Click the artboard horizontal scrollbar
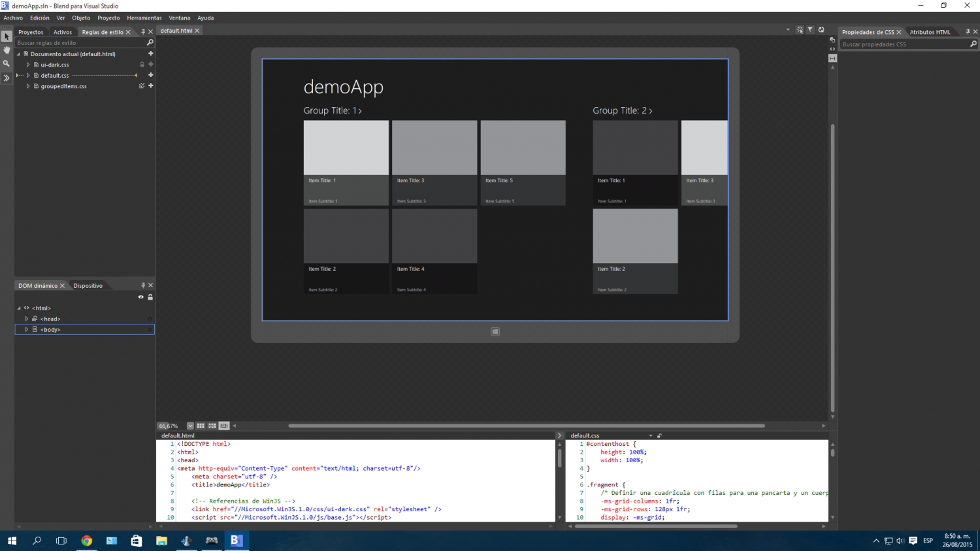The height and width of the screenshot is (551, 980). tap(527, 426)
